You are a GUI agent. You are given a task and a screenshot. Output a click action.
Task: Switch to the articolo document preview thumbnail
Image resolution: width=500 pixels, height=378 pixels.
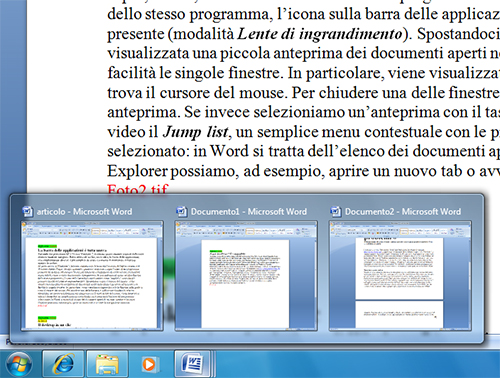coord(92,276)
